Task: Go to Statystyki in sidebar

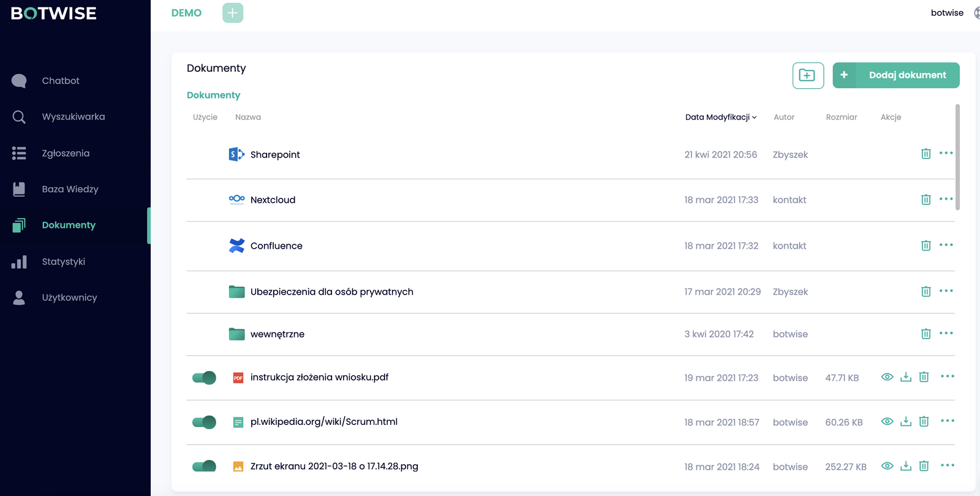Action: tap(63, 261)
